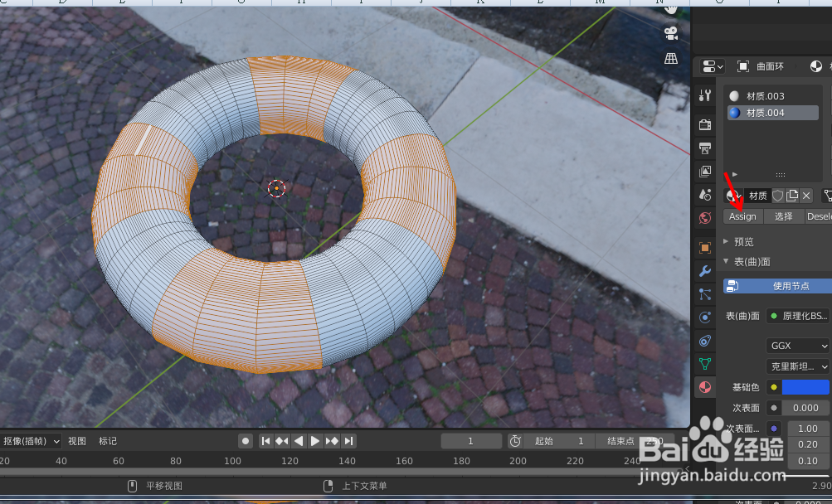
Task: Open Object properties via orange square icon
Action: coord(704,247)
